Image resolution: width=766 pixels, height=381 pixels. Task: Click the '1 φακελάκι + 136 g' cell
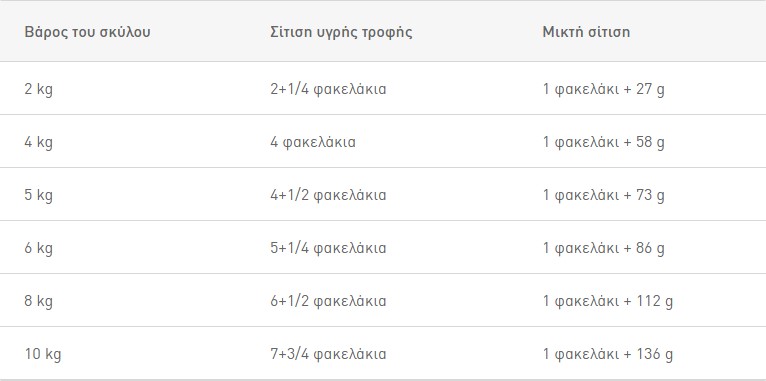608,354
